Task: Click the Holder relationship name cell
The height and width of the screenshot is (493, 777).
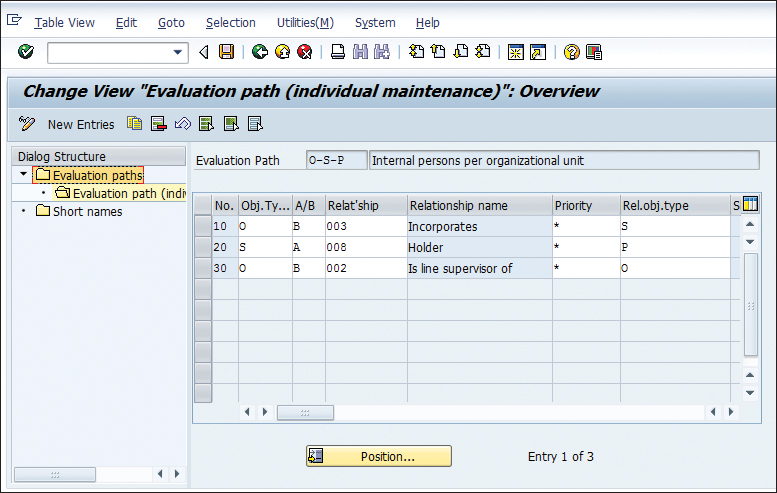Action: click(x=480, y=247)
